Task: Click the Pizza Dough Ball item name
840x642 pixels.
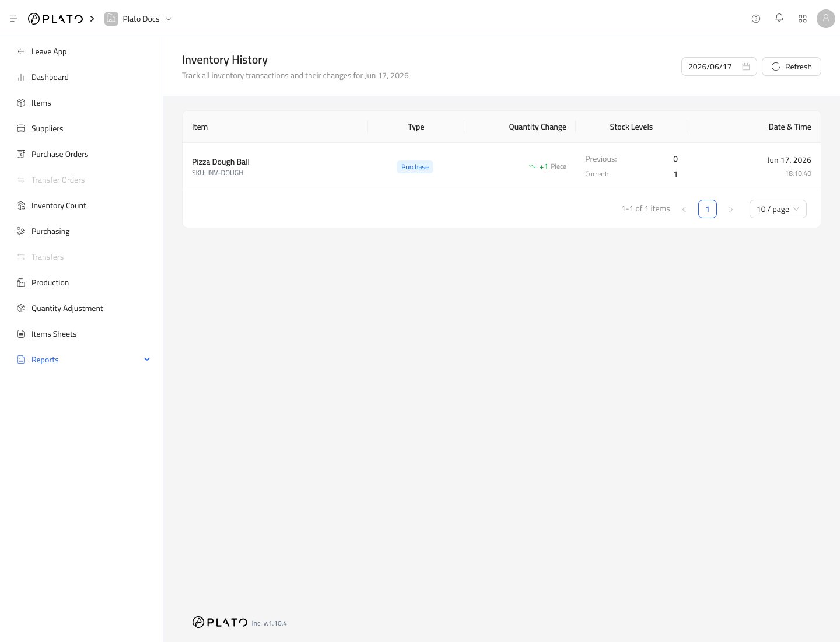Action: click(x=220, y=162)
